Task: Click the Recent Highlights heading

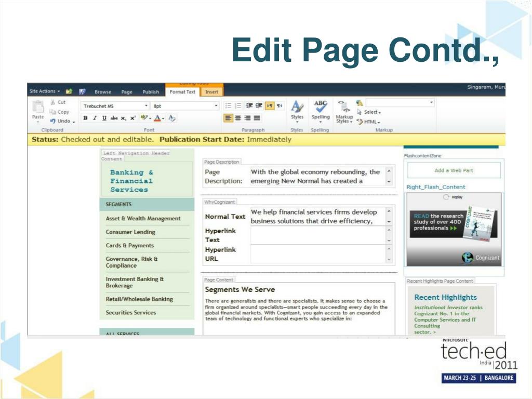Action: click(445, 297)
